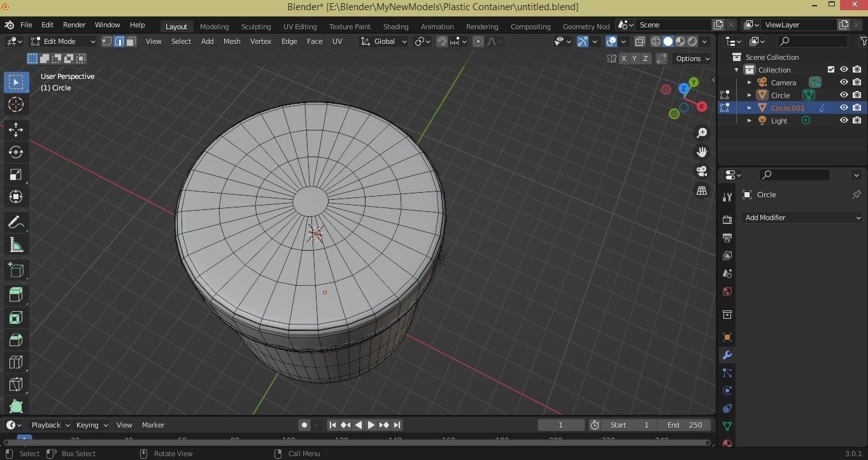
Task: Toggle visibility of Camera object
Action: click(x=844, y=82)
